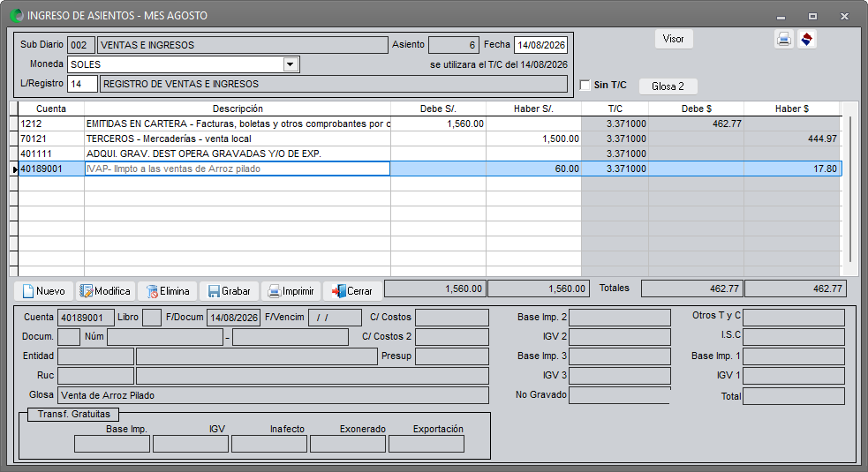Viewport: 868px width, 472px height.
Task: Click the Exportación field in Transf. Gratuitas
Action: coord(426,444)
